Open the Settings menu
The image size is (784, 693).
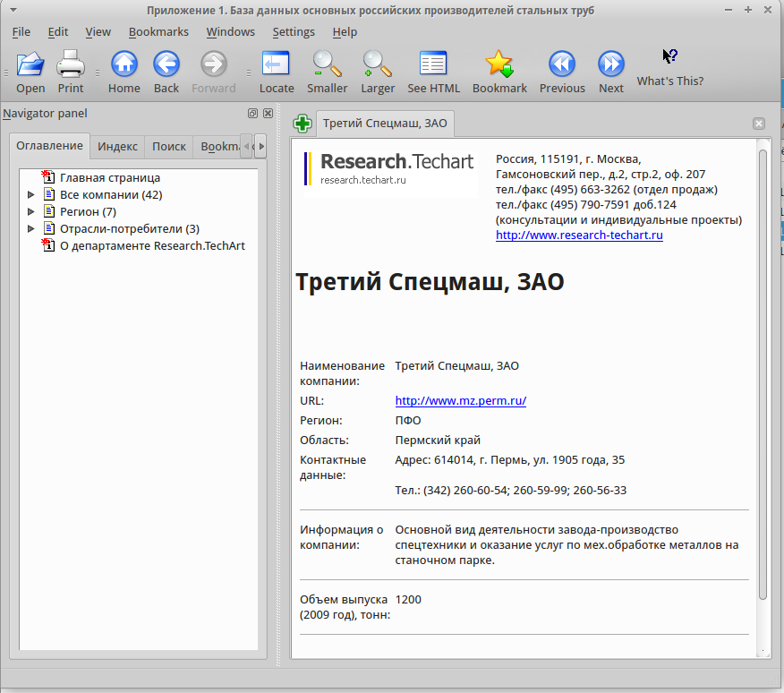click(x=294, y=31)
